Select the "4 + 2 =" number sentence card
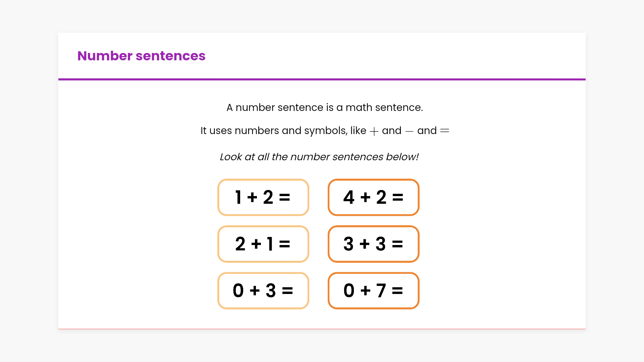This screenshot has height=362, width=644. click(373, 197)
